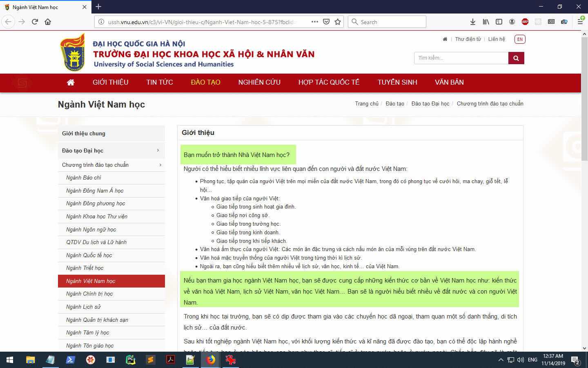Image resolution: width=588 pixels, height=368 pixels.
Task: Open the Liên hệ link
Action: pyautogui.click(x=497, y=39)
